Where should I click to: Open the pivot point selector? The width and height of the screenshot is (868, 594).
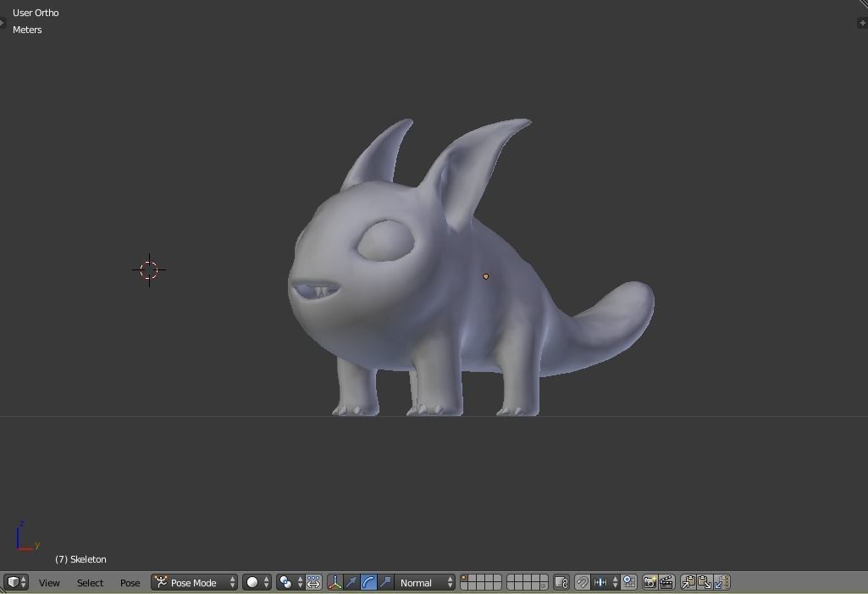290,582
